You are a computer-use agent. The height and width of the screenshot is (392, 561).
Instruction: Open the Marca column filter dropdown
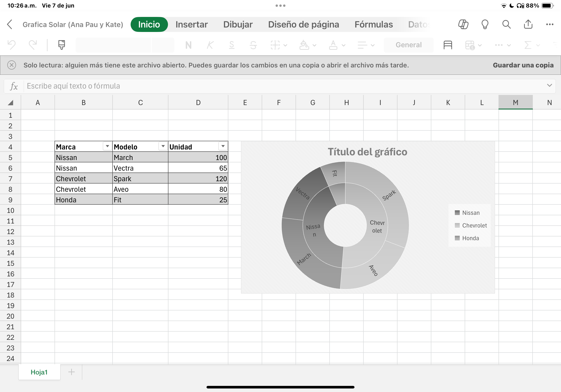(107, 146)
